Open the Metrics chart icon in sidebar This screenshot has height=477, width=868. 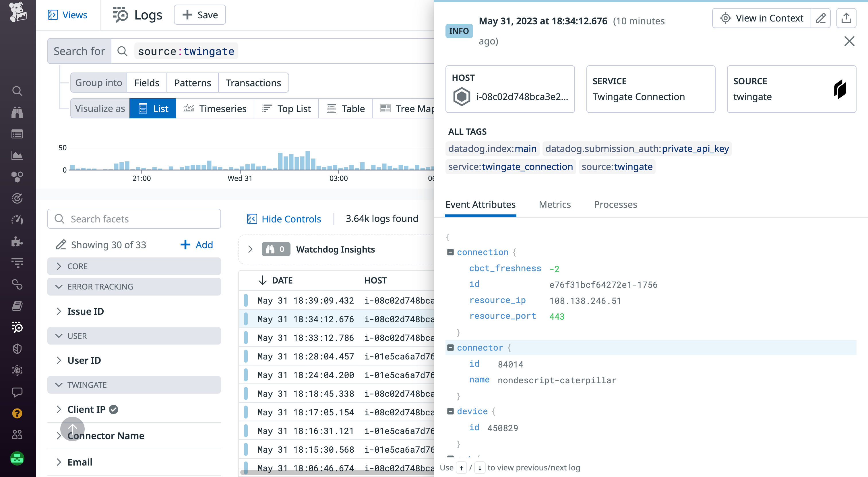(x=17, y=156)
